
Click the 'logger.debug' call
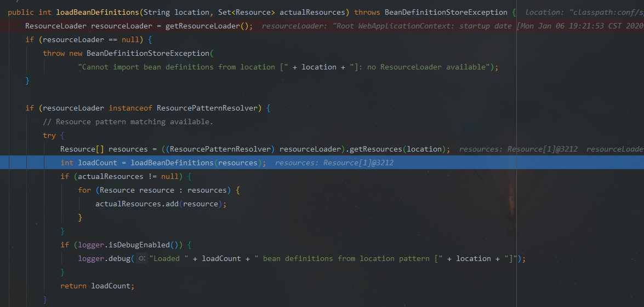pyautogui.click(x=104, y=259)
